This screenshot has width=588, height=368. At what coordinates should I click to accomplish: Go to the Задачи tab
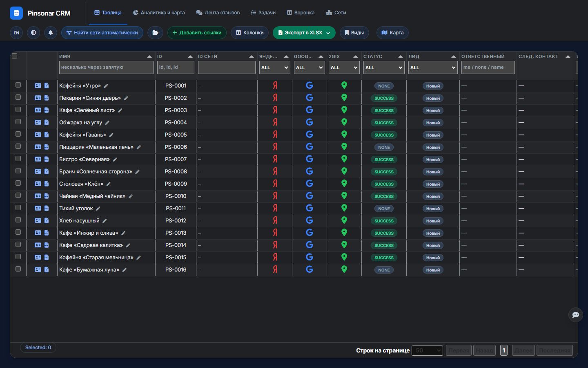(263, 13)
